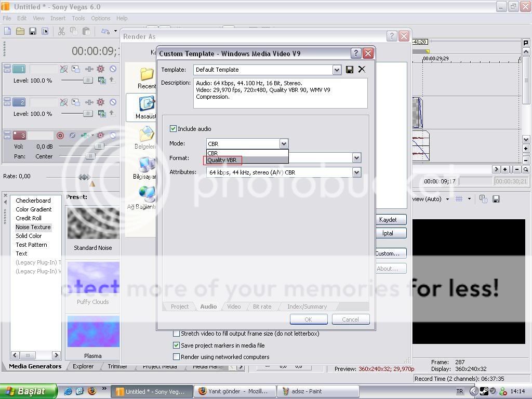Arm track 3 for record
The width and height of the screenshot is (532, 399).
[x=60, y=136]
